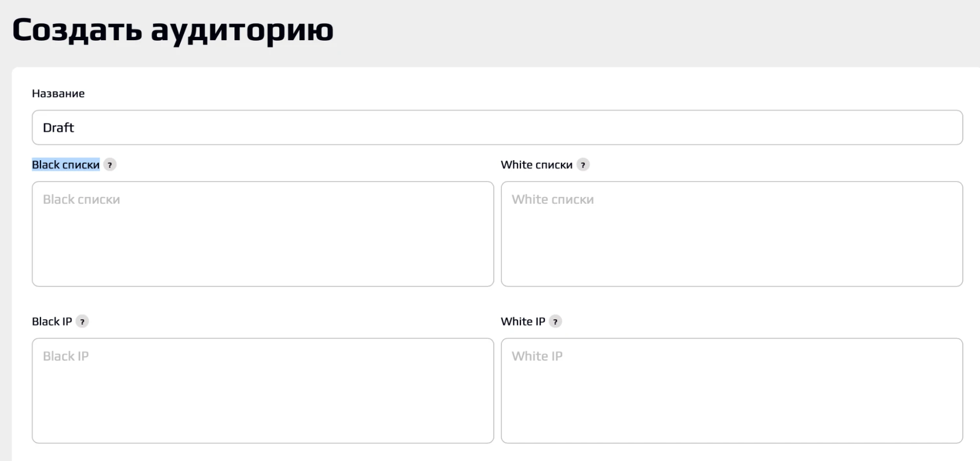This screenshot has width=980, height=461.
Task: Open the help tooltip beside White списки
Action: pyautogui.click(x=583, y=165)
